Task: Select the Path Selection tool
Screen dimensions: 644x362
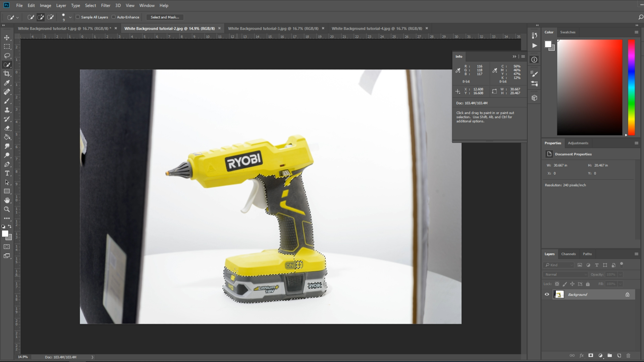Action: (x=7, y=182)
